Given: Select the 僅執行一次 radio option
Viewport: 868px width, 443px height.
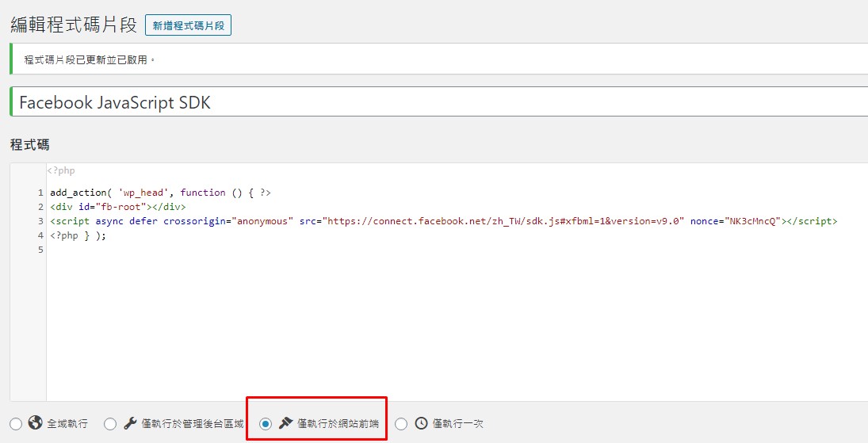Looking at the screenshot, I should point(401,424).
